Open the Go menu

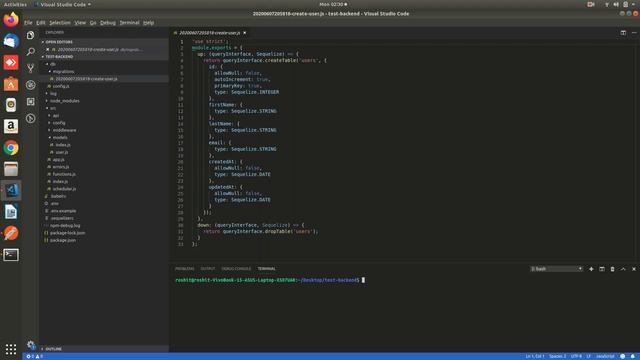click(93, 23)
